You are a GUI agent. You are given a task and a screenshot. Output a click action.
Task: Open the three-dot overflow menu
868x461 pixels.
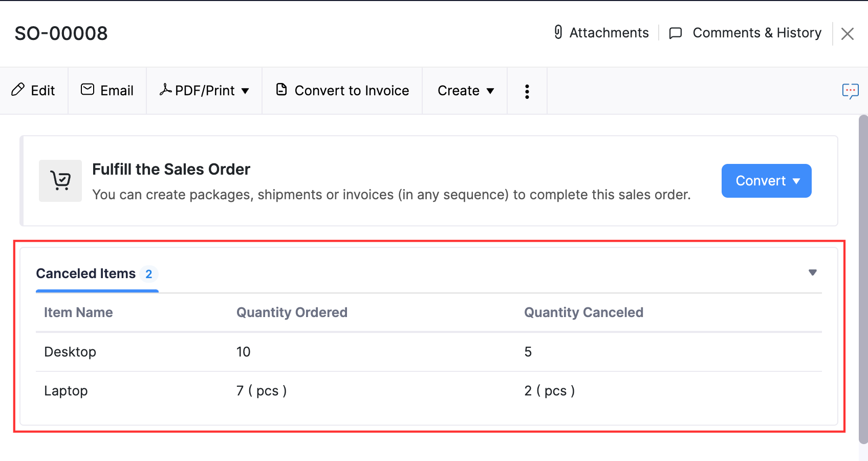[527, 91]
